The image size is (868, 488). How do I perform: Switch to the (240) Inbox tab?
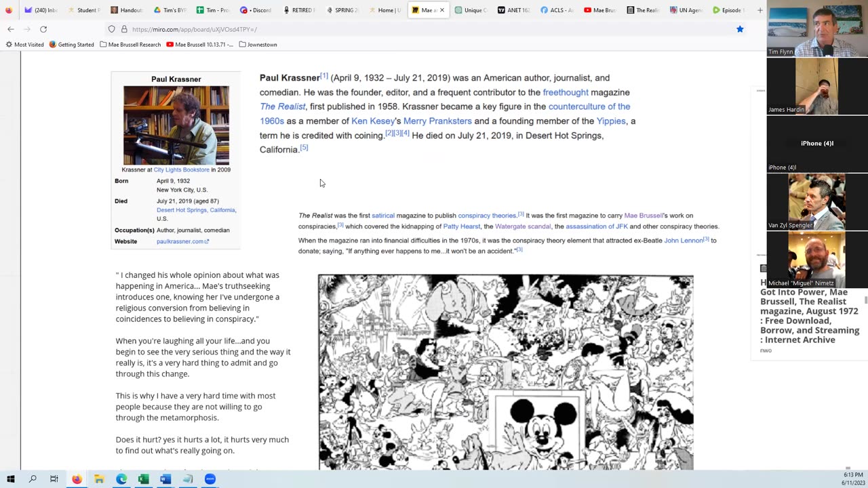click(x=41, y=10)
